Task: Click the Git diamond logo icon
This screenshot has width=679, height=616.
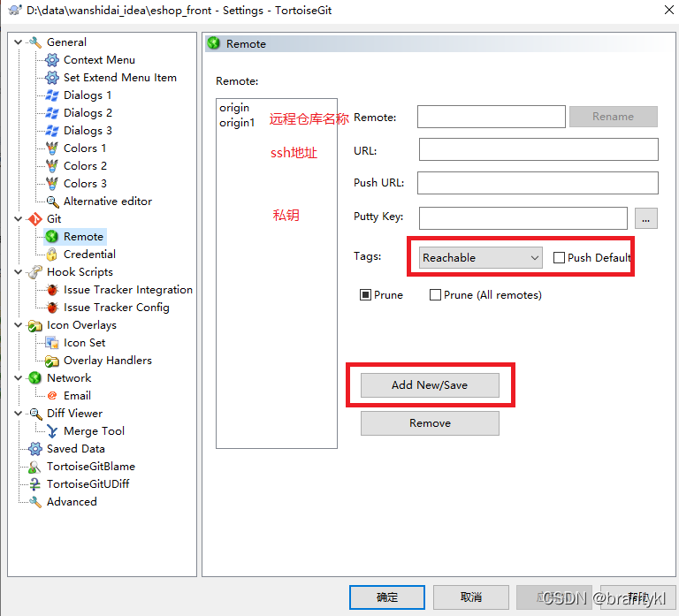Action: click(x=35, y=219)
